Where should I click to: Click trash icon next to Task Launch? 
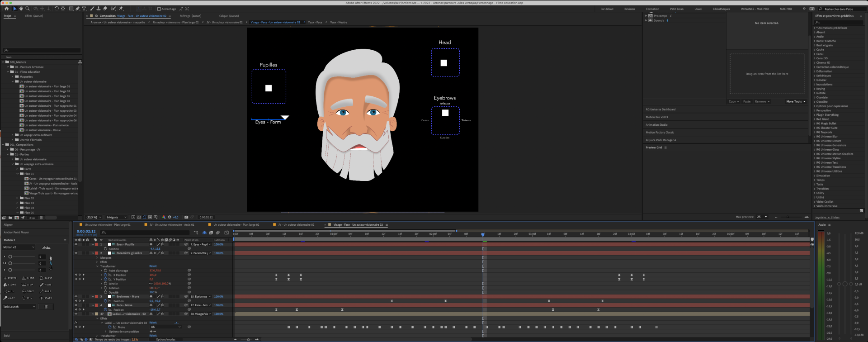pos(46,307)
